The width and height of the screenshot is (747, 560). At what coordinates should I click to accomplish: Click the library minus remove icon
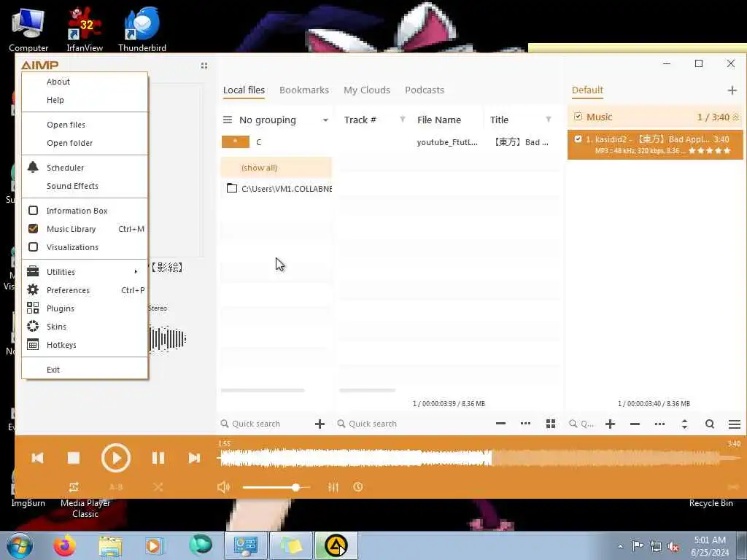click(x=500, y=424)
